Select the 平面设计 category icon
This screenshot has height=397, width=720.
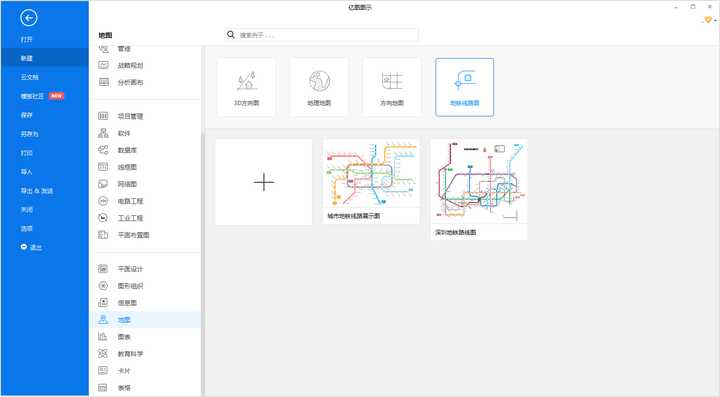[103, 269]
